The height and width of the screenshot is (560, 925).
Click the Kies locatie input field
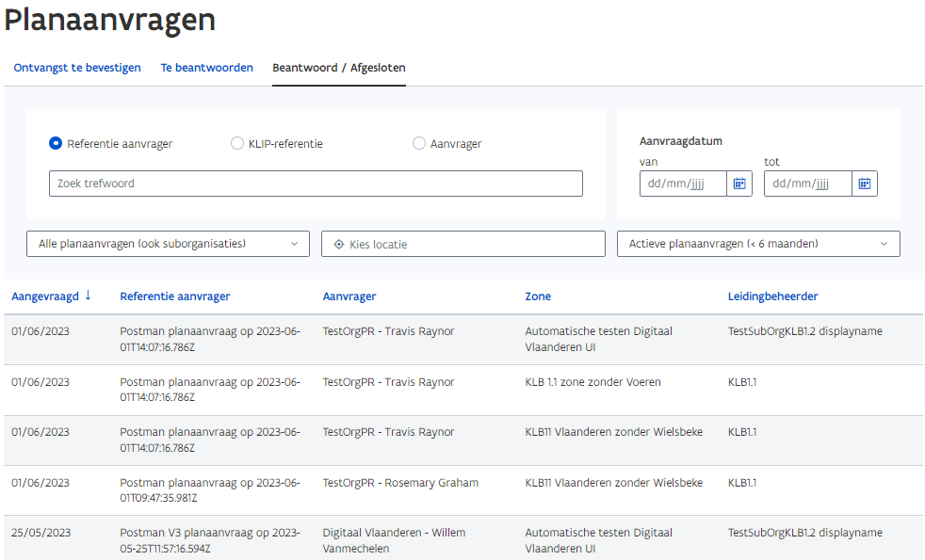471,245
